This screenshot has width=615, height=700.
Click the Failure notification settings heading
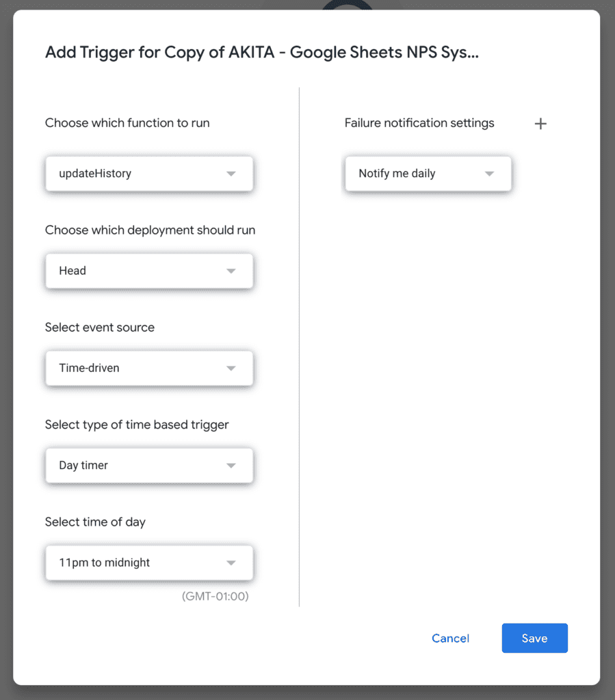pyautogui.click(x=419, y=123)
